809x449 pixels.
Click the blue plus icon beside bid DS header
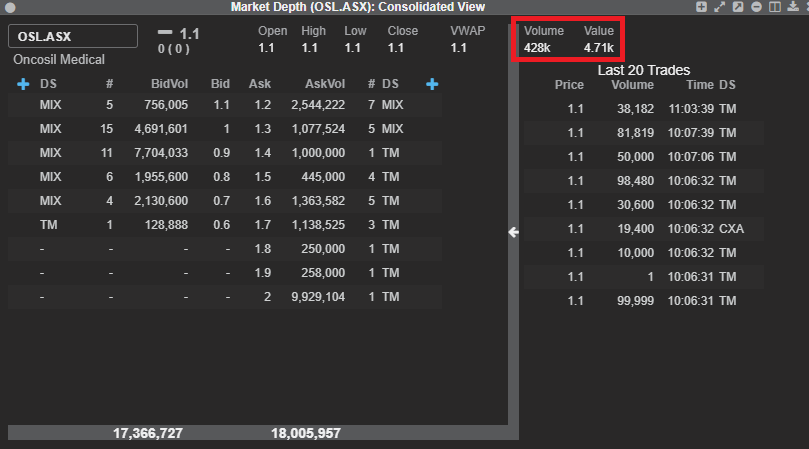coord(23,84)
